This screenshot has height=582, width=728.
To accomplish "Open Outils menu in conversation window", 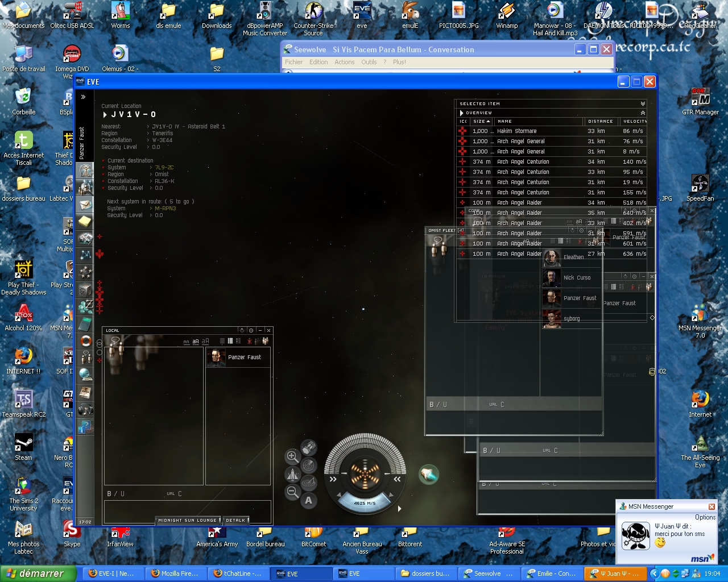I will pyautogui.click(x=369, y=63).
